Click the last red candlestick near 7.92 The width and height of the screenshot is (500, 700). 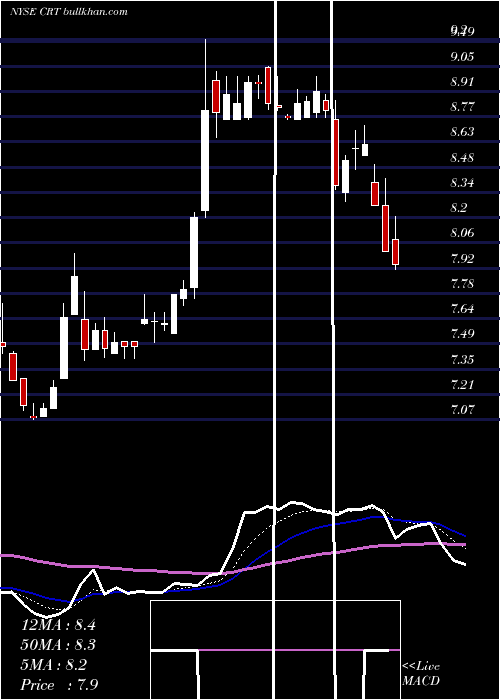click(x=395, y=243)
